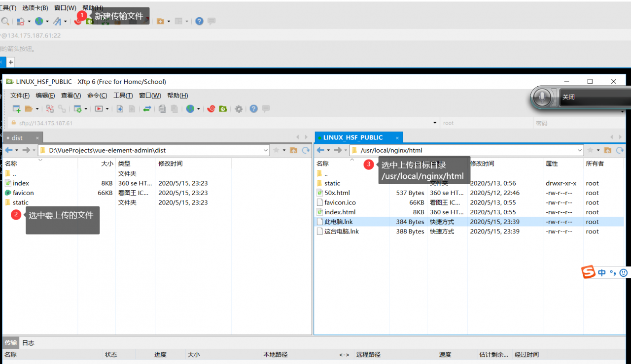Click the Sogou IME smiley icon

point(624,272)
